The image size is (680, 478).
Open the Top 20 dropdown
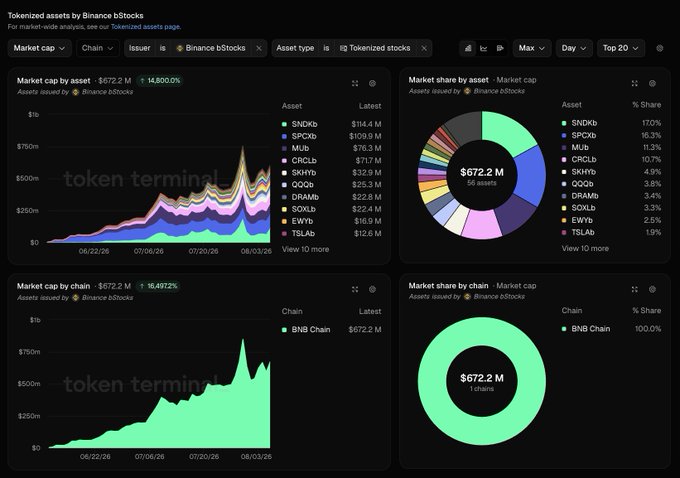(x=621, y=48)
